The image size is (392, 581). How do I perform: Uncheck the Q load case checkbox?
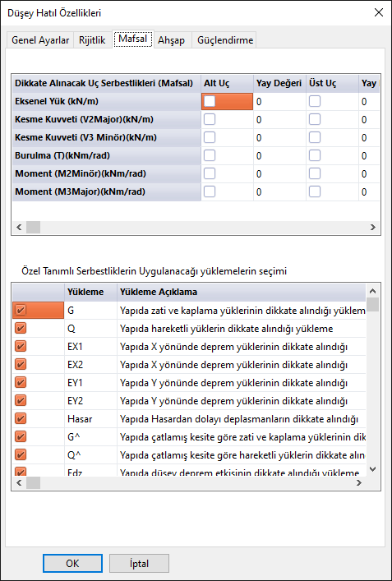tap(21, 328)
